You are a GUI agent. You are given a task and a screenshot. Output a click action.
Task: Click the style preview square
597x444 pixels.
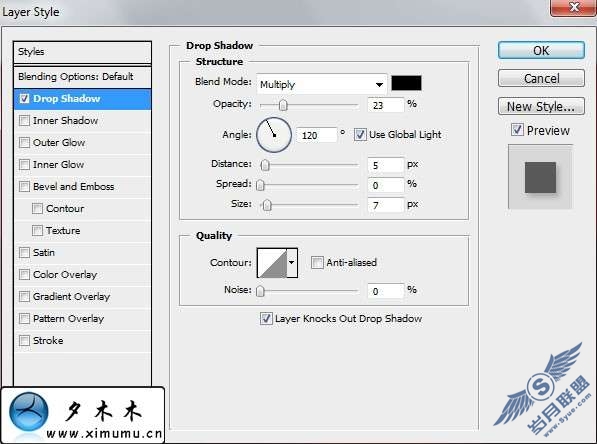tap(540, 177)
